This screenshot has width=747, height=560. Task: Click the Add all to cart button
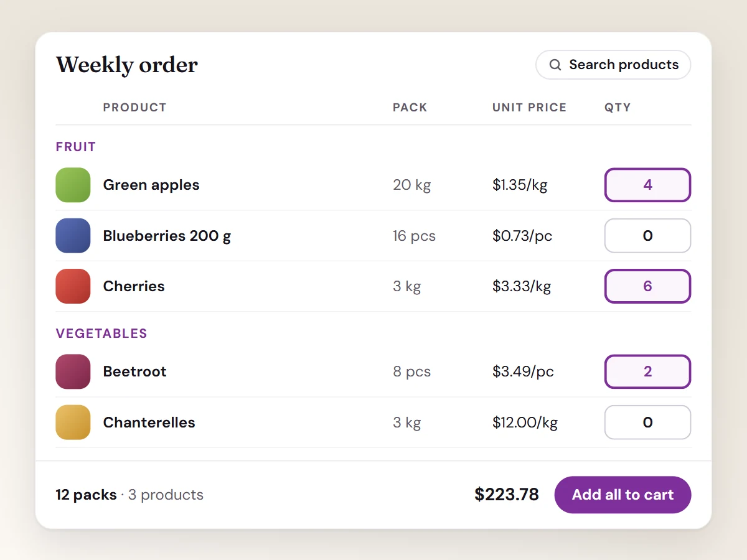[x=622, y=495]
